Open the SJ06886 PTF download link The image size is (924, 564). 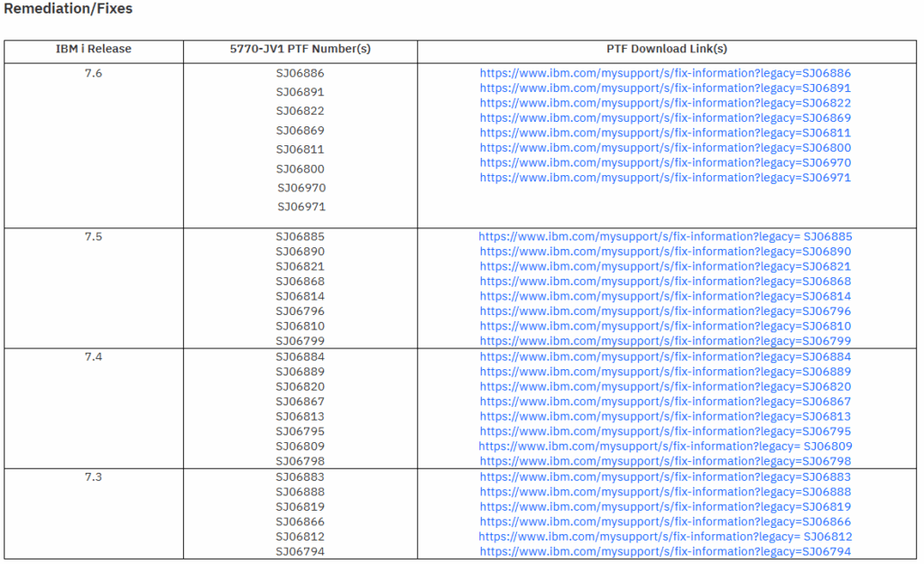(665, 73)
